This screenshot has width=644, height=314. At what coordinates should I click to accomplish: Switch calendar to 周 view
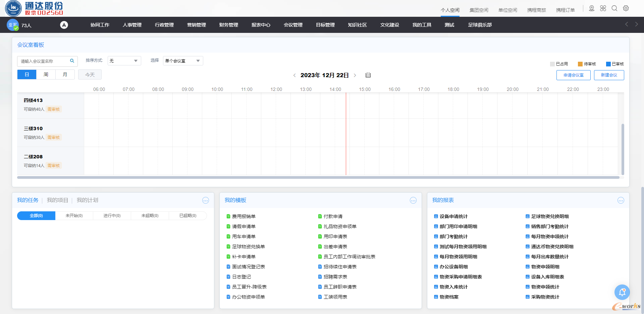(x=46, y=74)
